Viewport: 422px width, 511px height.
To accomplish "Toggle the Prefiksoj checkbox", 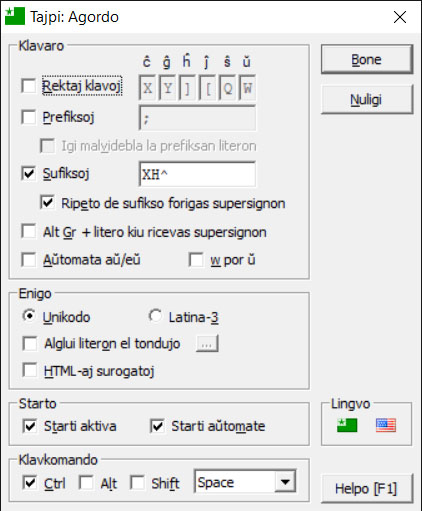I will [x=29, y=117].
